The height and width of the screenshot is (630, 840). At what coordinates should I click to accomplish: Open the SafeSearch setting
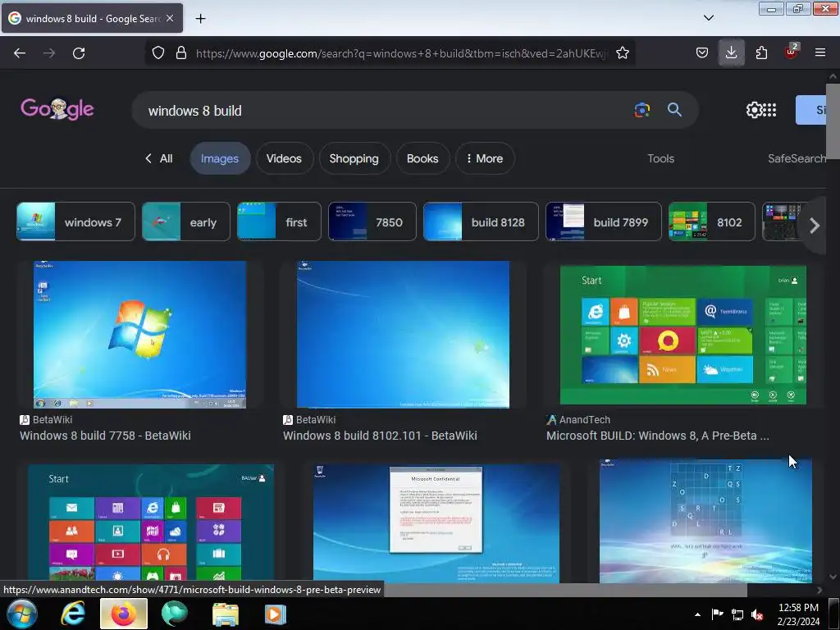pyautogui.click(x=797, y=158)
